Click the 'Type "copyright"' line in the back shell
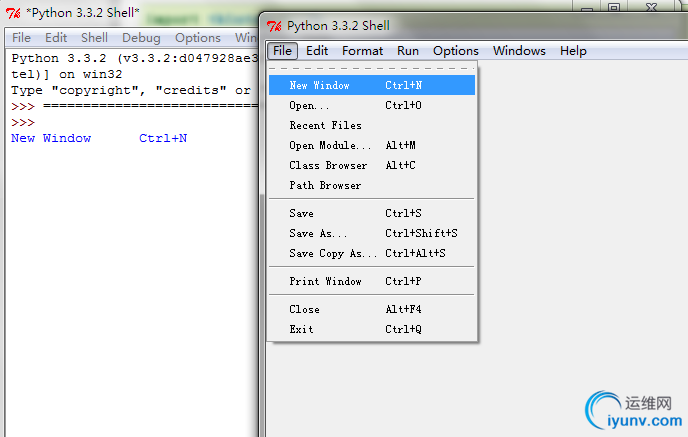Image resolution: width=688 pixels, height=437 pixels. (131, 90)
